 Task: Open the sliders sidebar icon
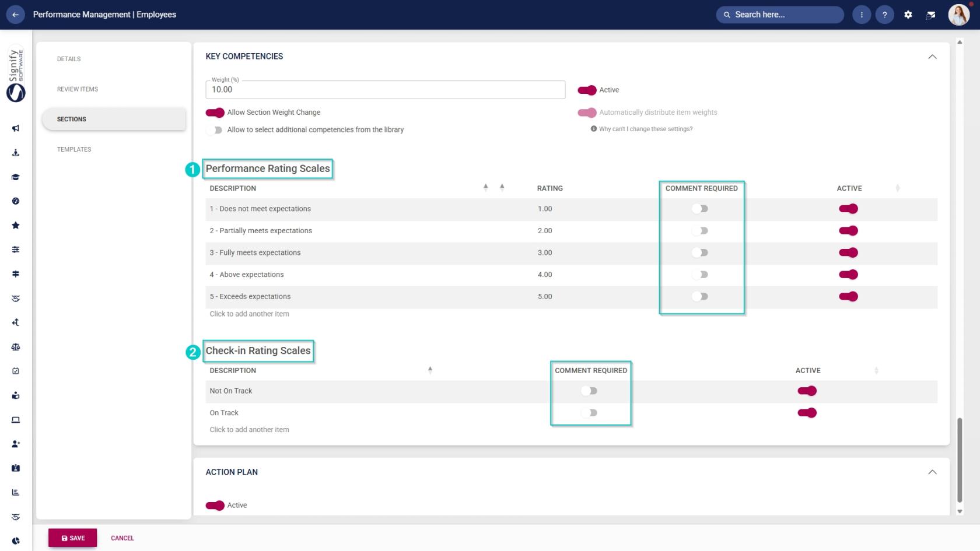(x=16, y=250)
